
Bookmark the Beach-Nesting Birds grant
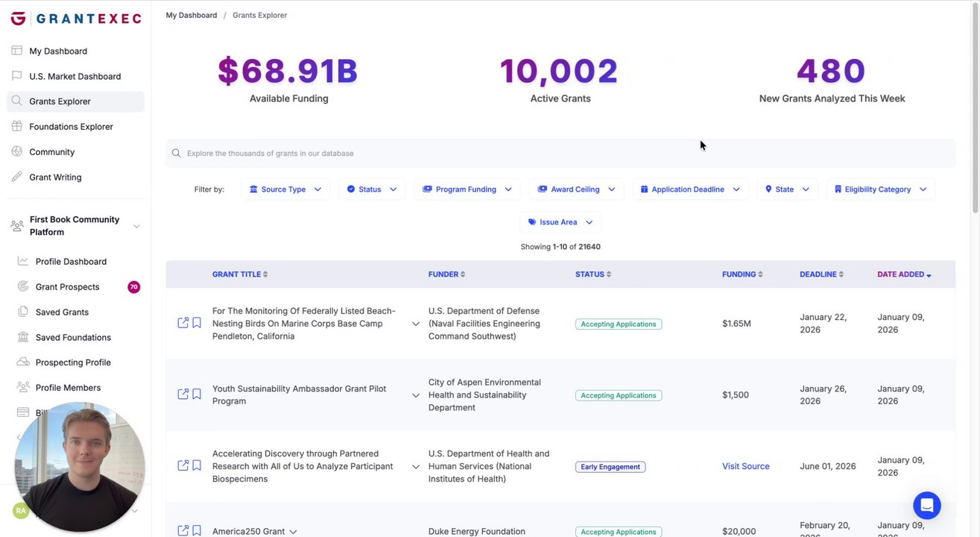point(197,323)
